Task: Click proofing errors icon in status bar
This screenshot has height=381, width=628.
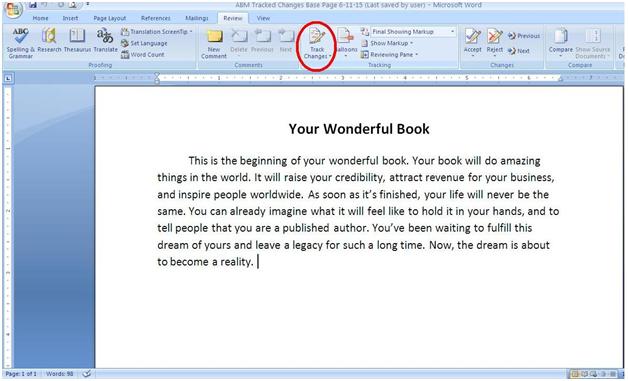Action: tap(87, 374)
